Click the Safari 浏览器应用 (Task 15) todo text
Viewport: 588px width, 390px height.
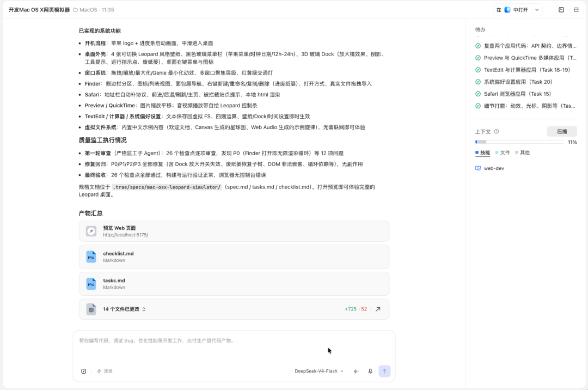518,94
